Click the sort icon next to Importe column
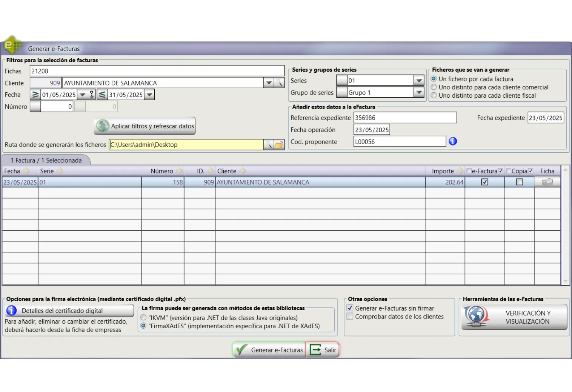The image size is (572, 392). click(x=460, y=171)
